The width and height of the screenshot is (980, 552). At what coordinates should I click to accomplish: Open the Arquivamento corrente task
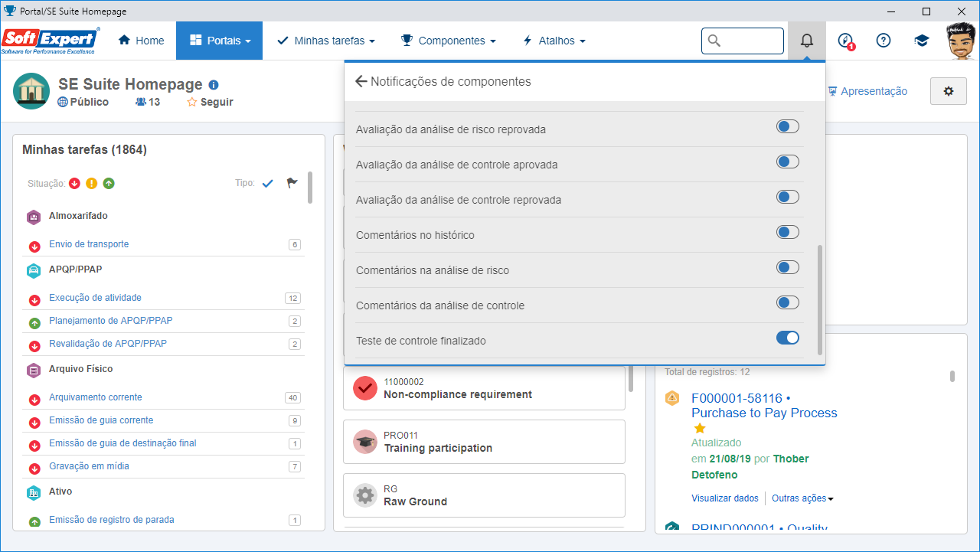click(x=96, y=397)
